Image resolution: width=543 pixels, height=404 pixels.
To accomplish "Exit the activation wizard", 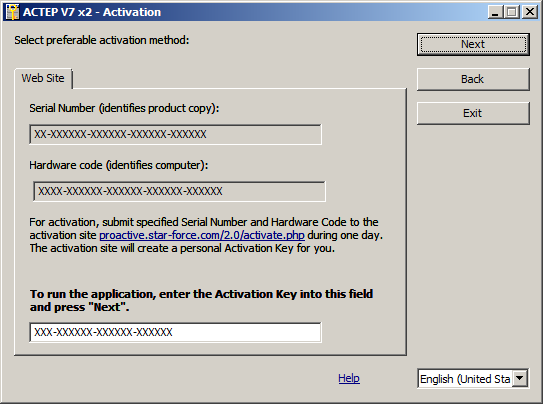I will (473, 113).
